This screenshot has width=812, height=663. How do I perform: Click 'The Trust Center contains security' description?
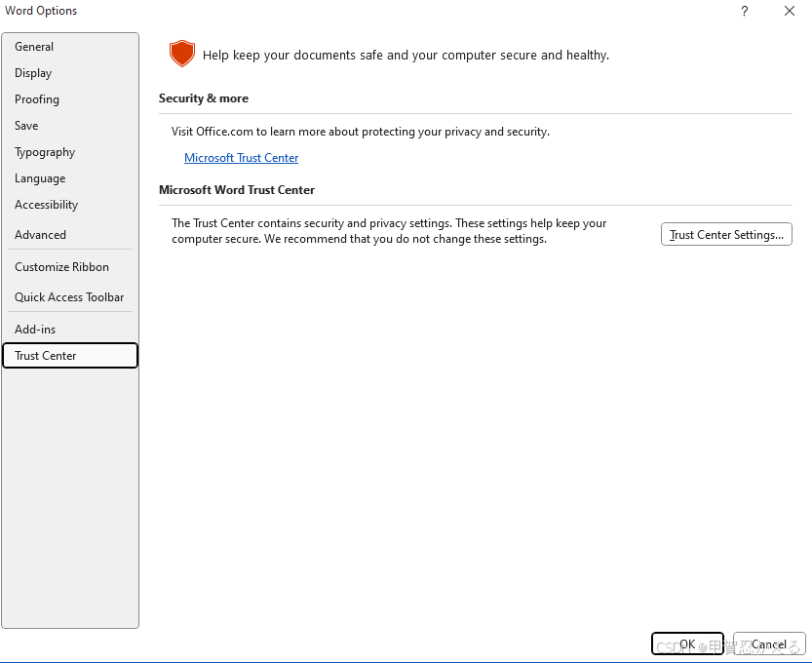pos(389,231)
